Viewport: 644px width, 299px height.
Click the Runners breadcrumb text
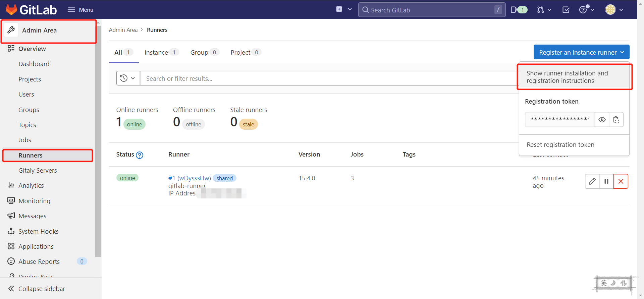point(157,30)
